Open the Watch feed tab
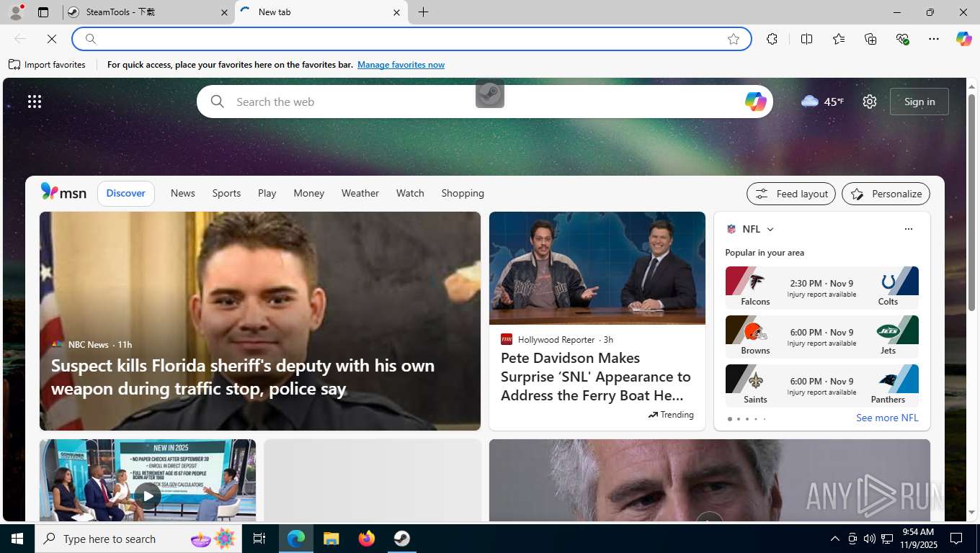Viewport: 980px width, 553px height. pos(410,193)
